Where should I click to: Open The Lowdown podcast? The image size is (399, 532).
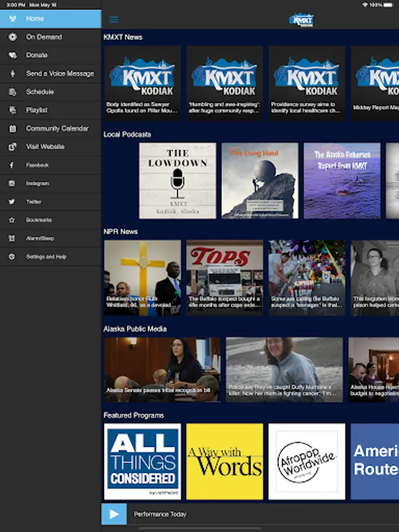click(x=177, y=180)
